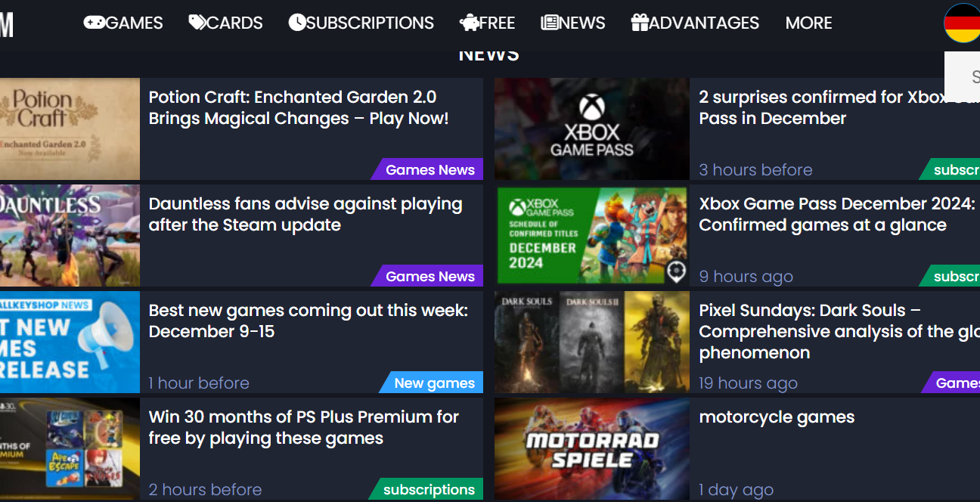Open the Motorrad Spiele thumbnail image
Screen dimensions: 980x502
(x=591, y=449)
